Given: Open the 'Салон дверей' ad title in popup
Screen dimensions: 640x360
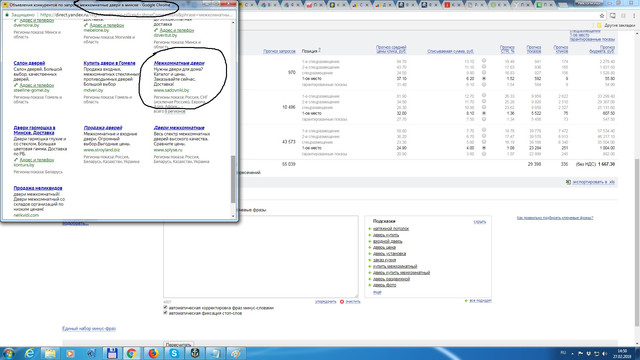Looking at the screenshot, I should 29,63.
